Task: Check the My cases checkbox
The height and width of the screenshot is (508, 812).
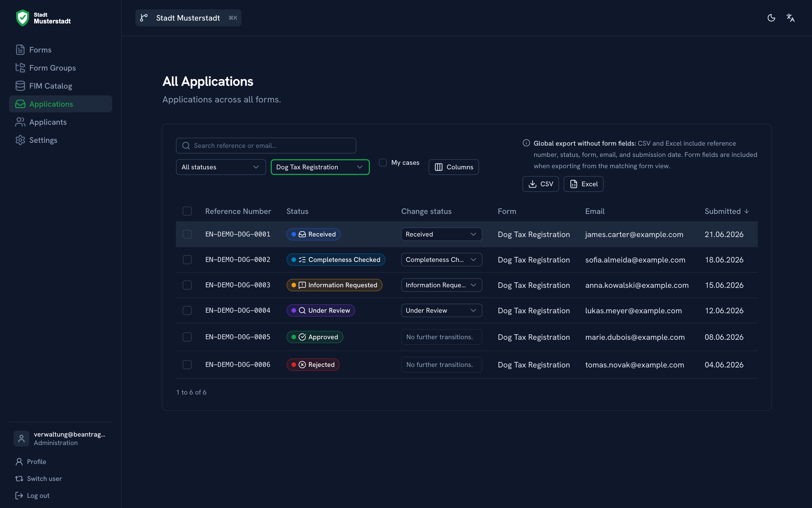Action: (383, 163)
